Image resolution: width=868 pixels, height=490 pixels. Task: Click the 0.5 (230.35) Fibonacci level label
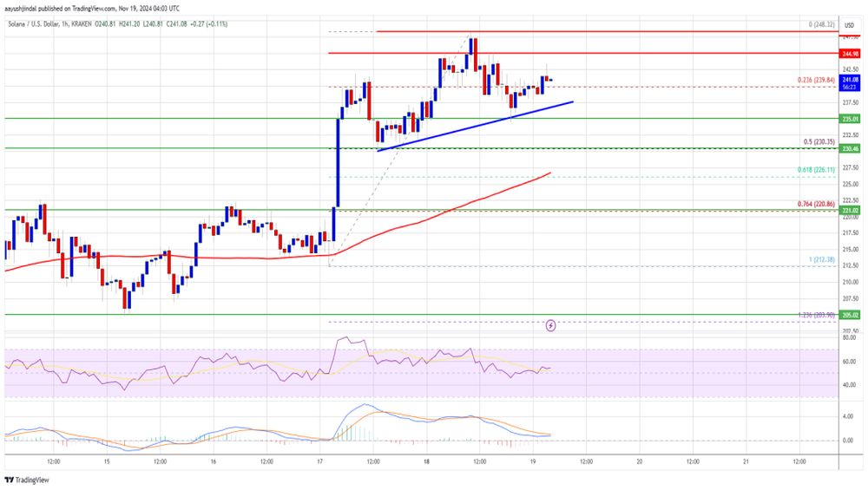tap(819, 142)
